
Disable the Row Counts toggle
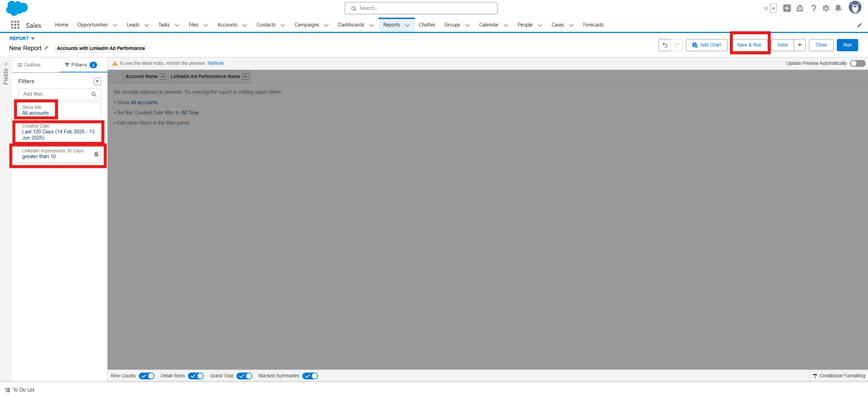tap(147, 376)
